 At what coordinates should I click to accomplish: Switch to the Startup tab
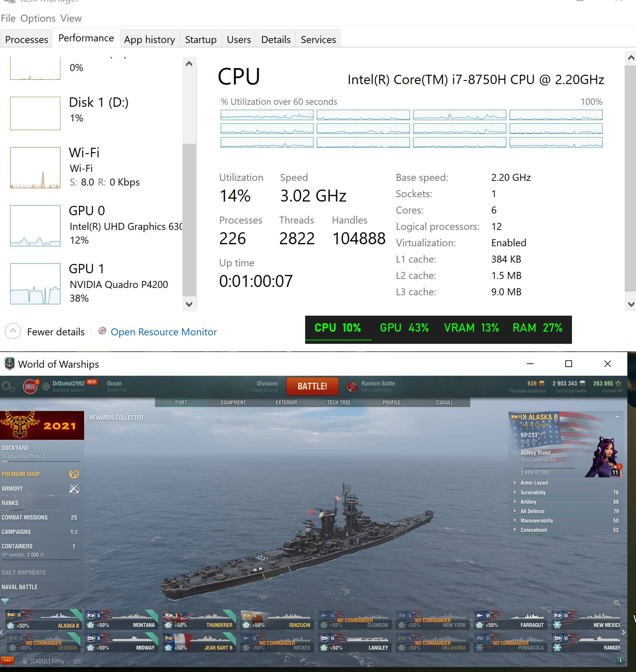tap(201, 39)
